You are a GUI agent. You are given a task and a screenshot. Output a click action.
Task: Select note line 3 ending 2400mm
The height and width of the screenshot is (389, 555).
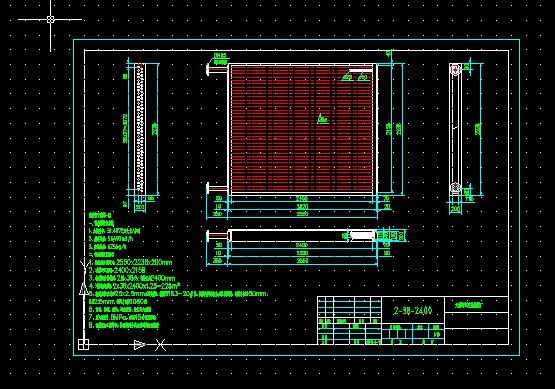click(x=132, y=278)
